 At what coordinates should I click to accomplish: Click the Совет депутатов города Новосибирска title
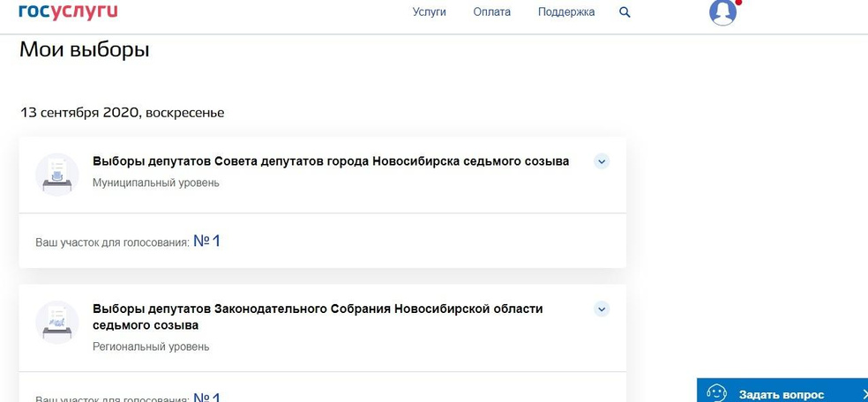331,161
